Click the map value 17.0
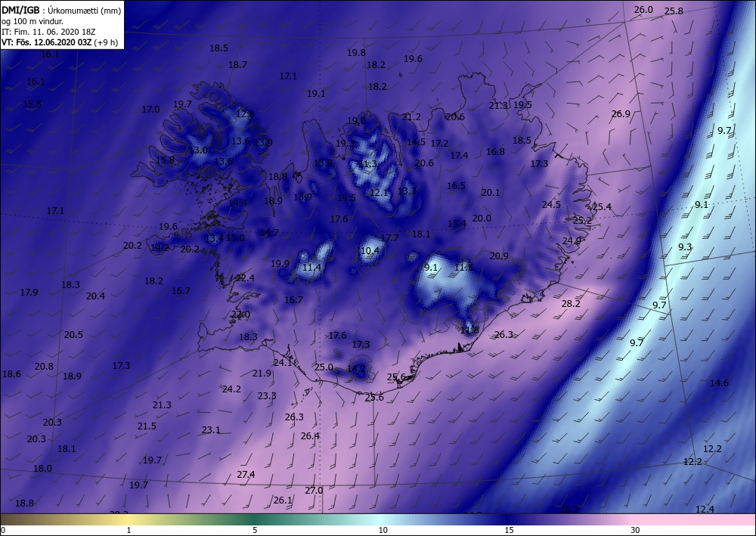This screenshot has height=536, width=756. click(x=150, y=110)
